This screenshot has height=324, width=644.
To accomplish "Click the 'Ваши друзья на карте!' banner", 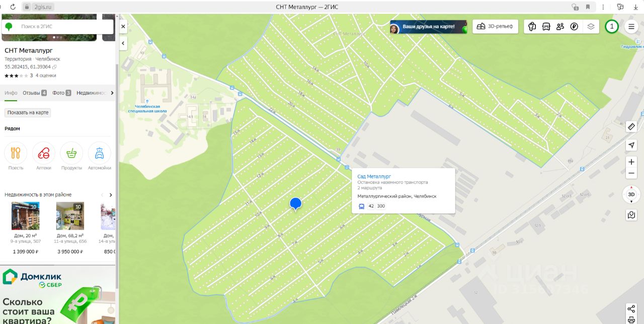I will [428, 27].
